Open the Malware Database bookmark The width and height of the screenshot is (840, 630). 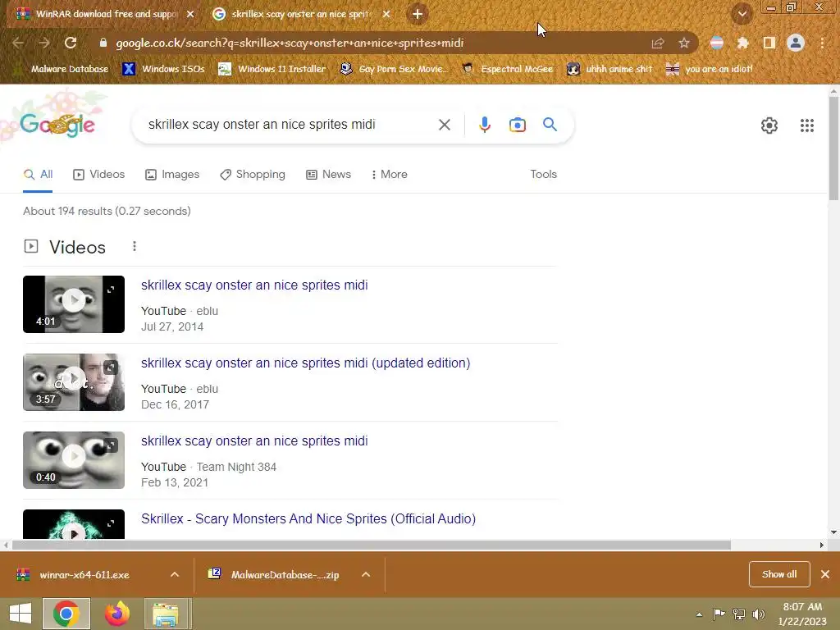pyautogui.click(x=61, y=69)
